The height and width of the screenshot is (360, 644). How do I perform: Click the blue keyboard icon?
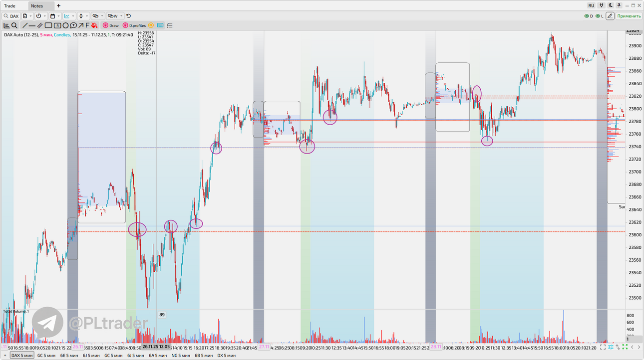160,25
